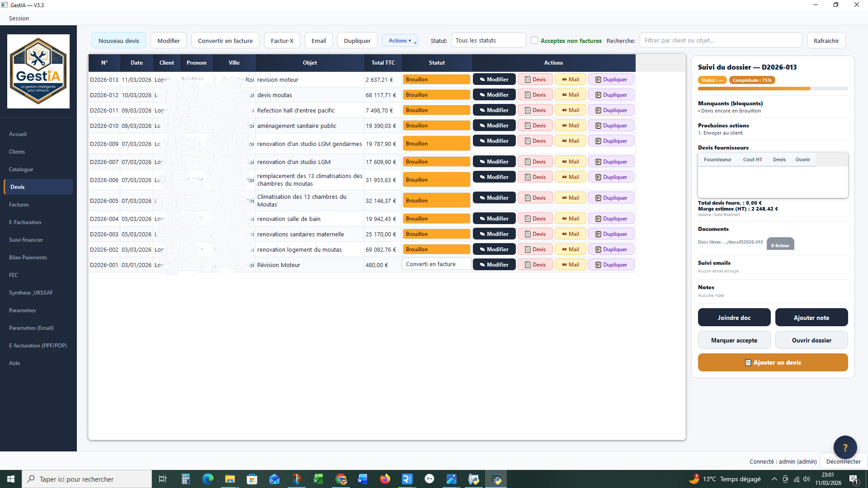This screenshot has height=488, width=868.
Task: Click the Marquer accepte button
Action: click(734, 340)
